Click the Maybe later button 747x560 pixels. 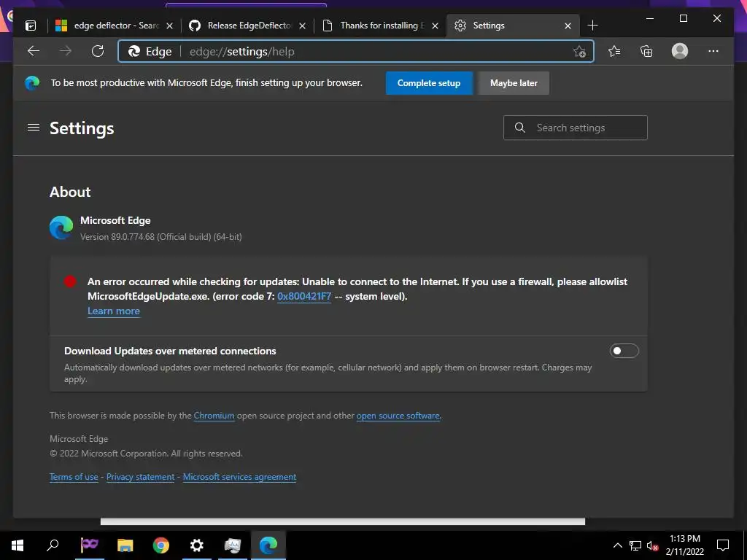coord(514,83)
